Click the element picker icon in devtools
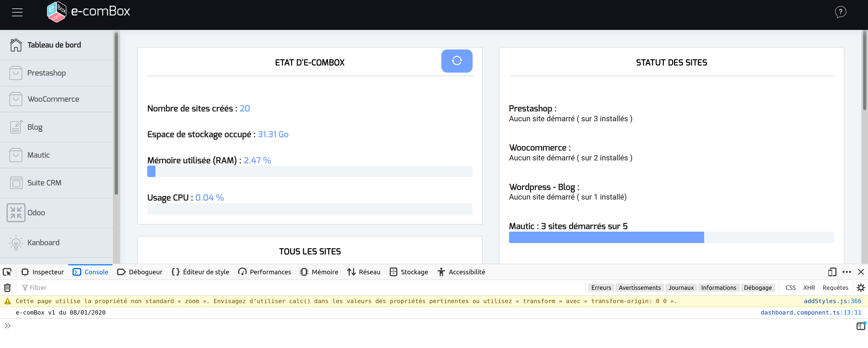This screenshot has width=868, height=348. tap(7, 272)
